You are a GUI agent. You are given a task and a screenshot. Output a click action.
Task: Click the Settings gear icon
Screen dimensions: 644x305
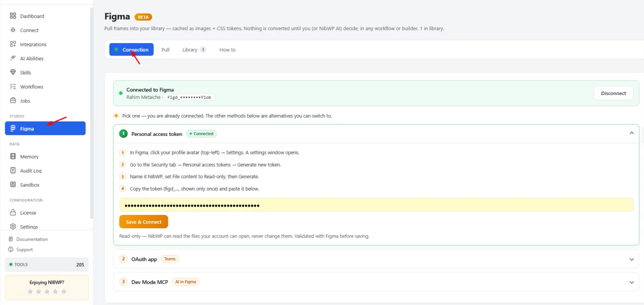(x=13, y=226)
